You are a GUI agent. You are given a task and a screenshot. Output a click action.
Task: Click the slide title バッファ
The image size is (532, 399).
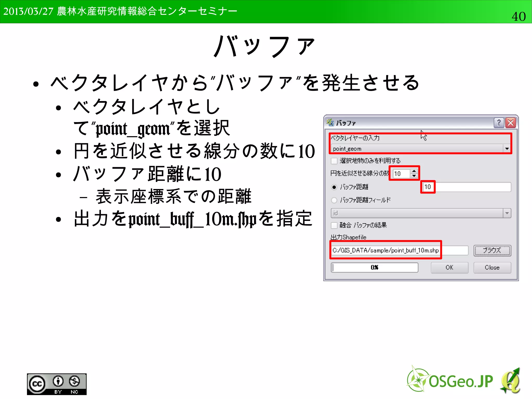coord(264,47)
